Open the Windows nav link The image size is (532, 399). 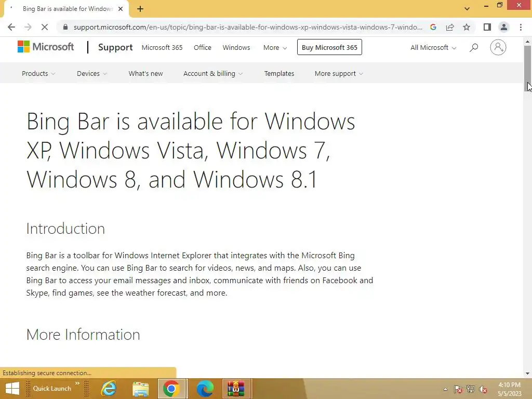(236, 47)
